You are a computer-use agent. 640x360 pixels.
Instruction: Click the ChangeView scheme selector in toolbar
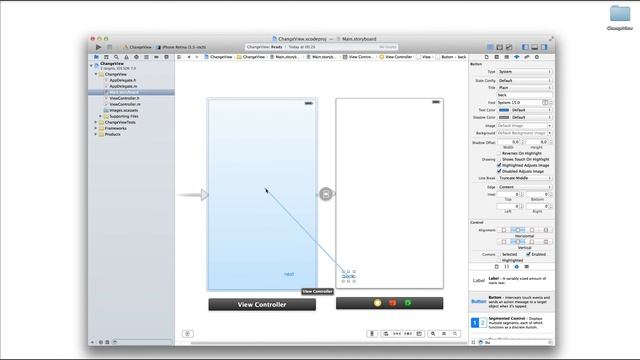coord(137,47)
